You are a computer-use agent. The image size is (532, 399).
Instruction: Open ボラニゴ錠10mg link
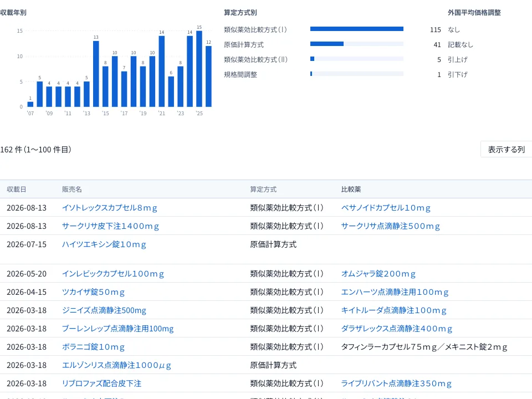coord(93,347)
